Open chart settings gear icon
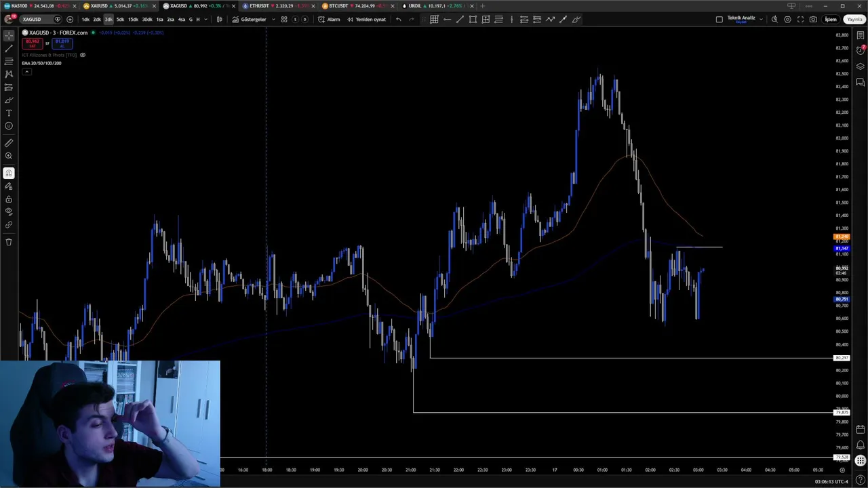Viewport: 868px width, 488px height. pyautogui.click(x=787, y=20)
